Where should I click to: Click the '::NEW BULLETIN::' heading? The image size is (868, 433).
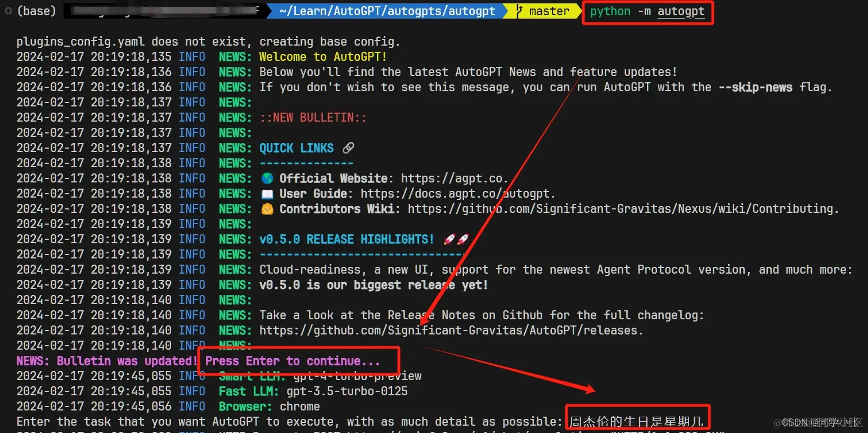(313, 118)
